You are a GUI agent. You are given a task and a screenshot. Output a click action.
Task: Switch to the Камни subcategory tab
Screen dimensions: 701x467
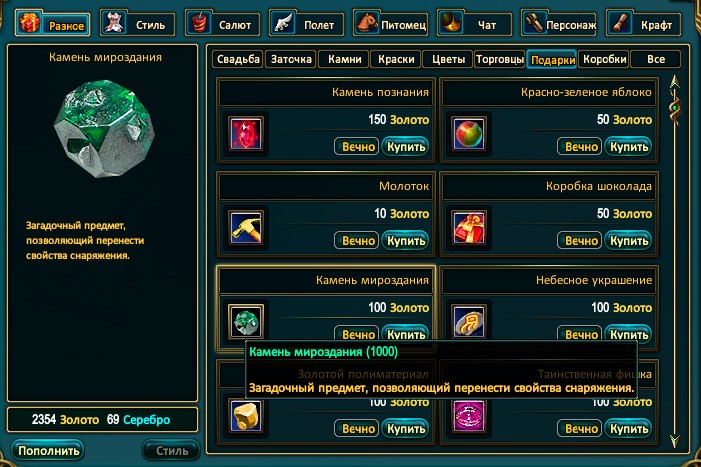[x=344, y=59]
